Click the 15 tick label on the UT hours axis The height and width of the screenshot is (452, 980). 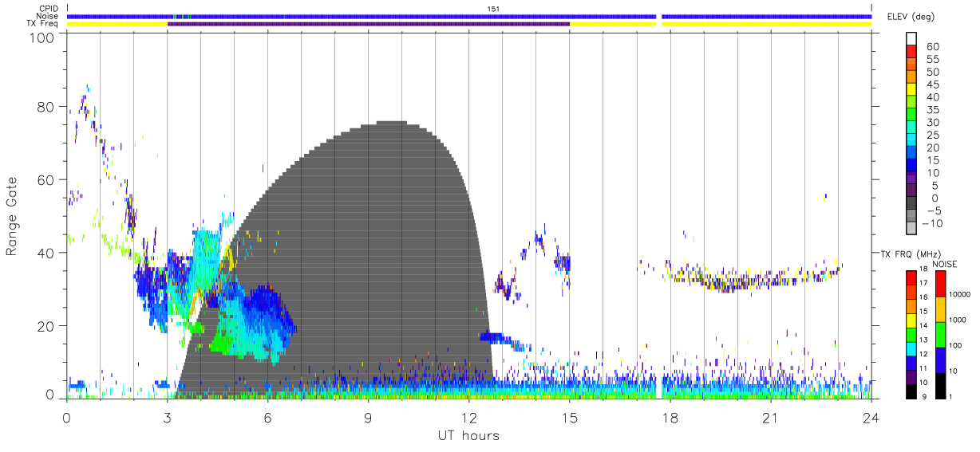(570, 416)
